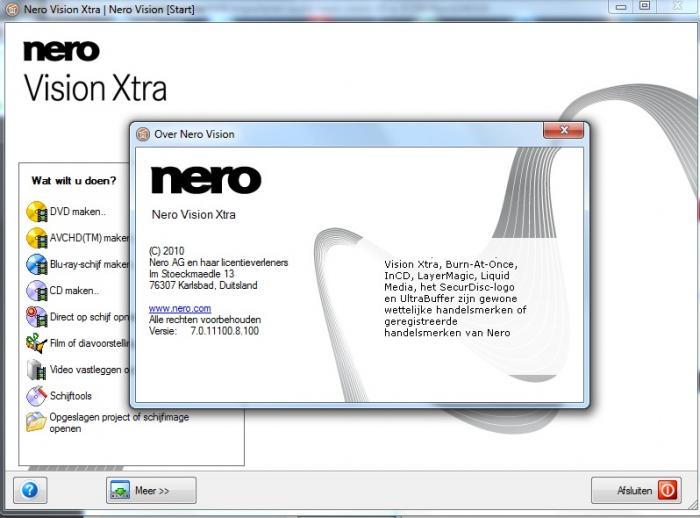Click the '(C) 2010' copyright text
The width and height of the screenshot is (700, 518).
tap(167, 251)
